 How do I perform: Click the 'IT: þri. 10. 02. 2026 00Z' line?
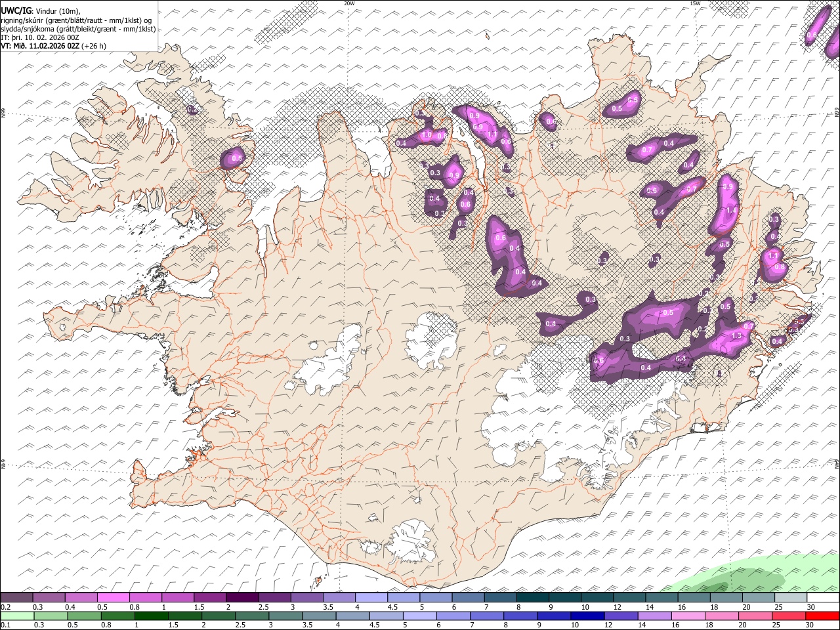point(40,37)
